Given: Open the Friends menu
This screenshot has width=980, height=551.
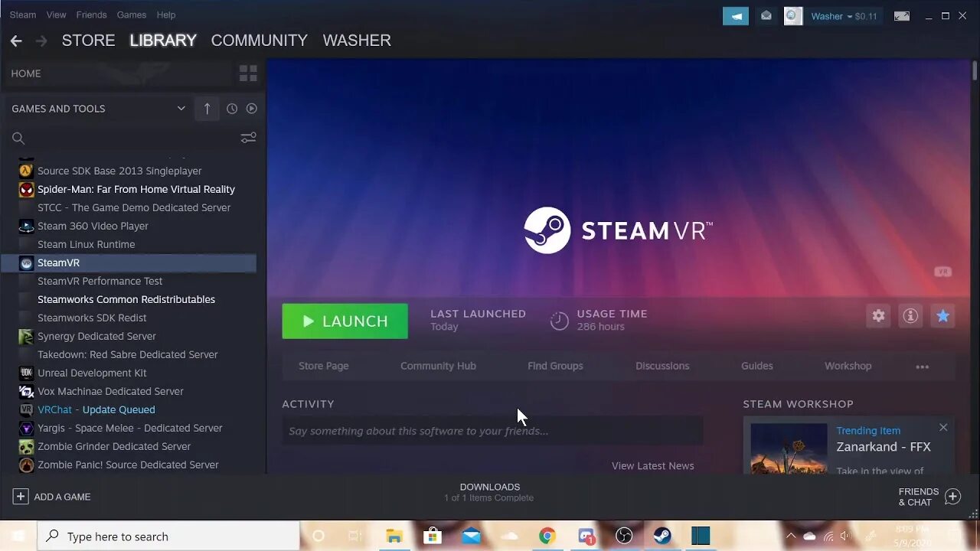Looking at the screenshot, I should click(92, 15).
